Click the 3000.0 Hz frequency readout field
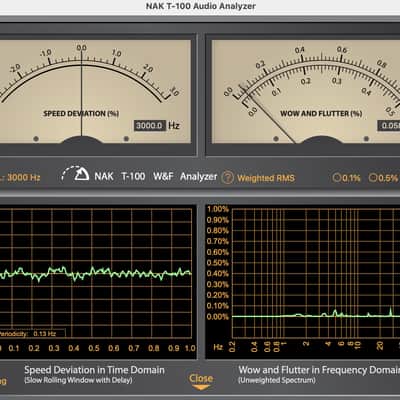Image resolution: width=400 pixels, height=400 pixels. pyautogui.click(x=150, y=126)
